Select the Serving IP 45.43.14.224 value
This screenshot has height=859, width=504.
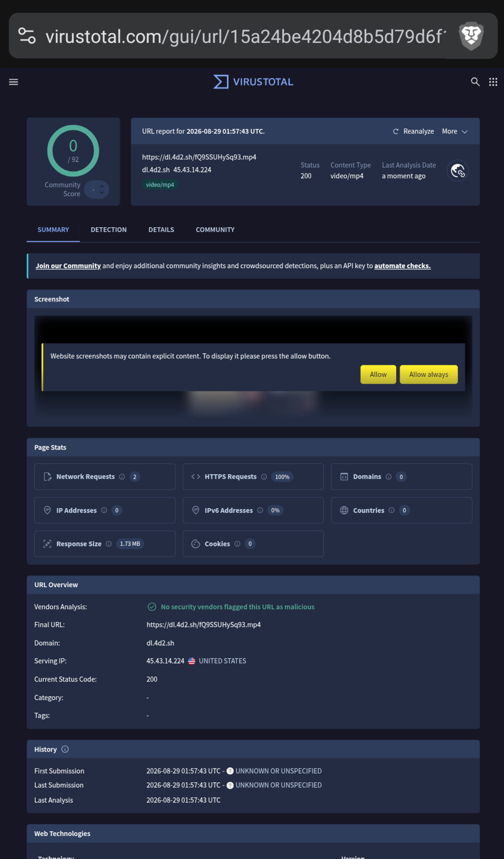(165, 661)
